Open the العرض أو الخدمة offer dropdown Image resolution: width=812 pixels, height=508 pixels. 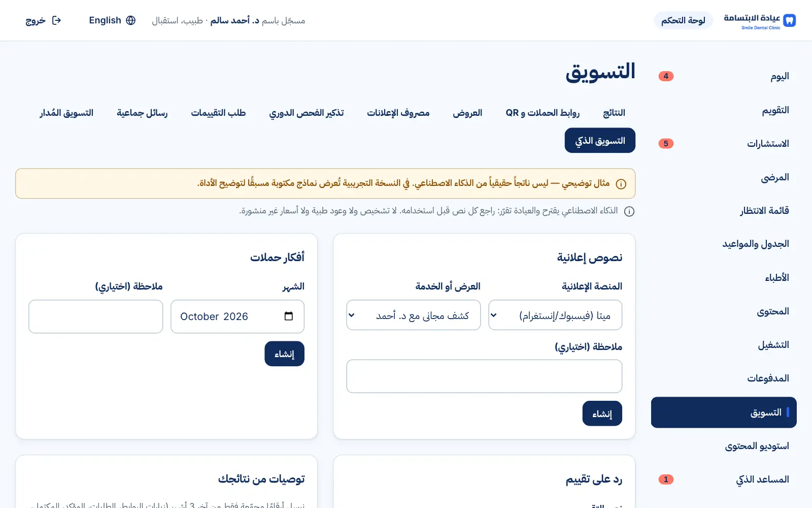pos(413,315)
